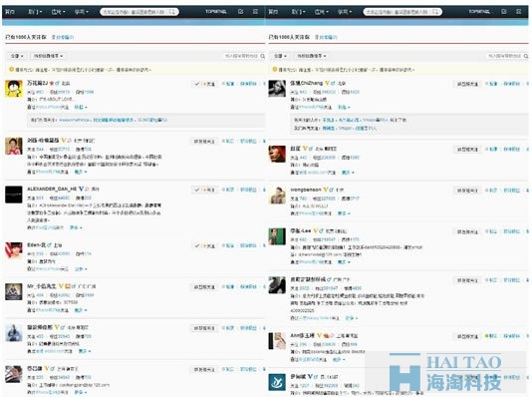Focus the header search box in the left pane
This screenshot has width=532, height=397.
click(x=139, y=12)
